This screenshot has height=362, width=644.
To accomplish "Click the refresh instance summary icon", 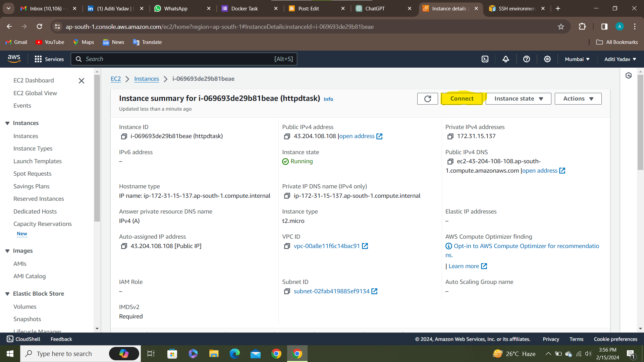I will pos(427,99).
